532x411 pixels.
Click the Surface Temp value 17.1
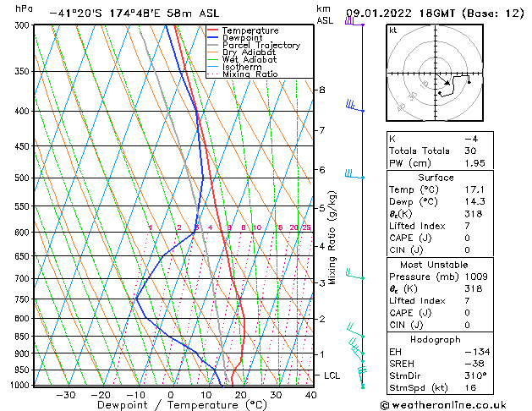tap(474, 189)
